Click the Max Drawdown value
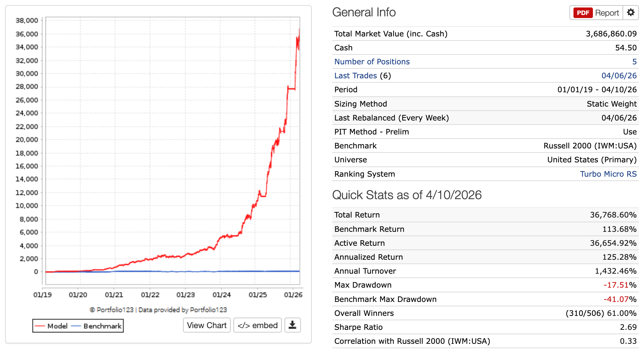Screen dimensions: 644x354 point(620,285)
